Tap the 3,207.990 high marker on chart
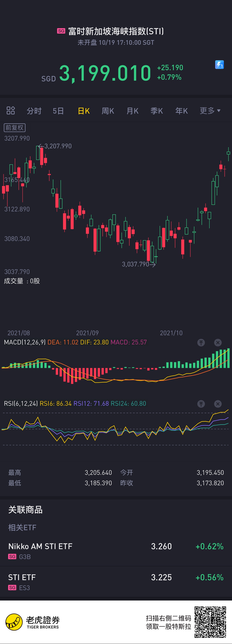232x644 pixels. (58, 146)
